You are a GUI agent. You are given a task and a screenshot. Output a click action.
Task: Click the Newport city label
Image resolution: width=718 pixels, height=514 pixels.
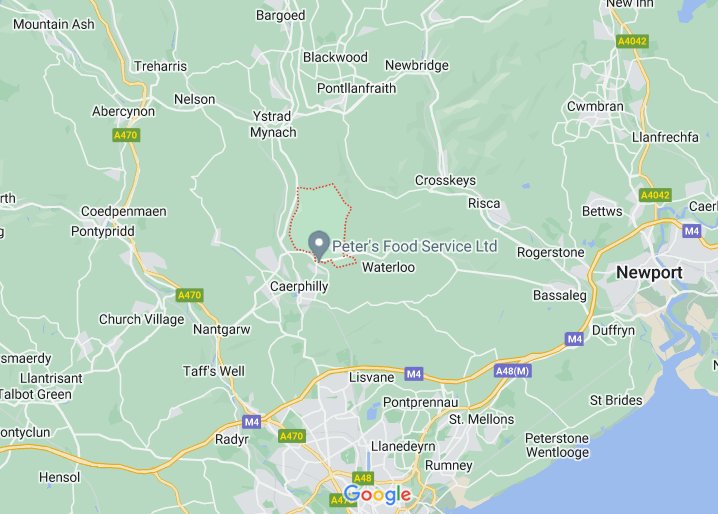point(649,273)
